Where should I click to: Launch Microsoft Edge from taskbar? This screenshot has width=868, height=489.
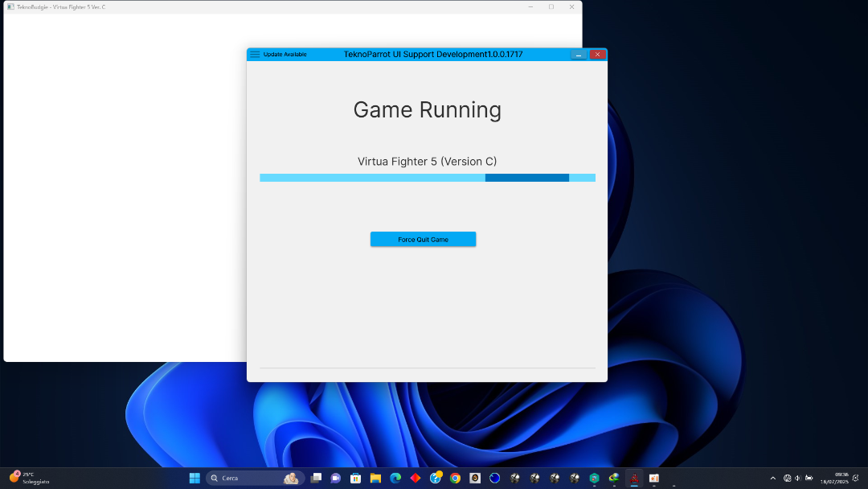(x=395, y=478)
